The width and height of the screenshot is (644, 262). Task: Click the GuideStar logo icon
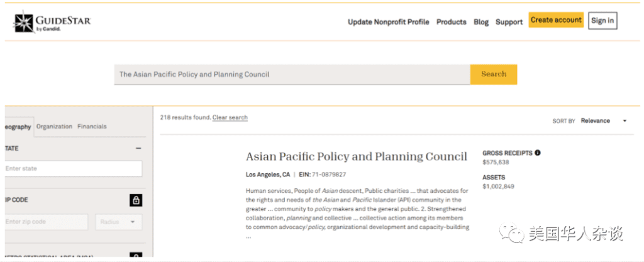point(24,22)
